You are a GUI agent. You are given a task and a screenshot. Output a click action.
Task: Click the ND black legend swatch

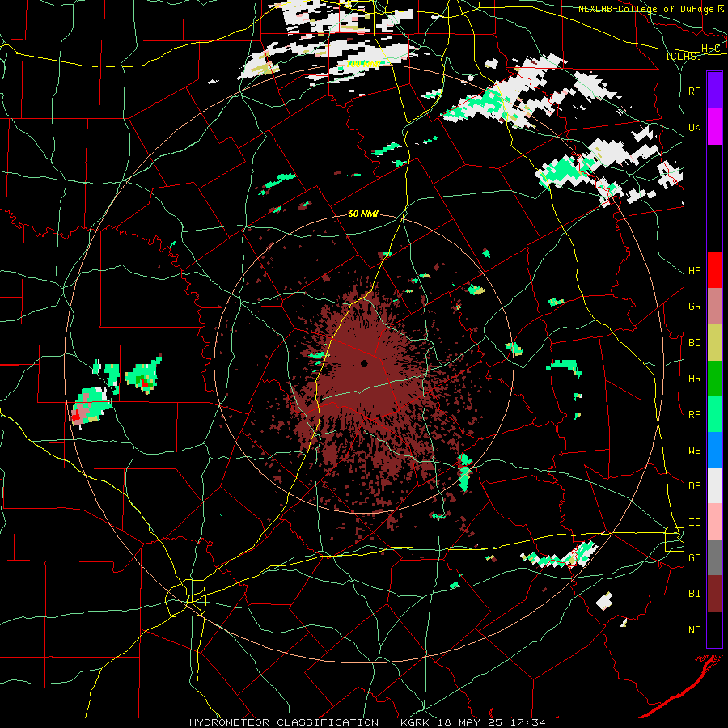(x=714, y=629)
